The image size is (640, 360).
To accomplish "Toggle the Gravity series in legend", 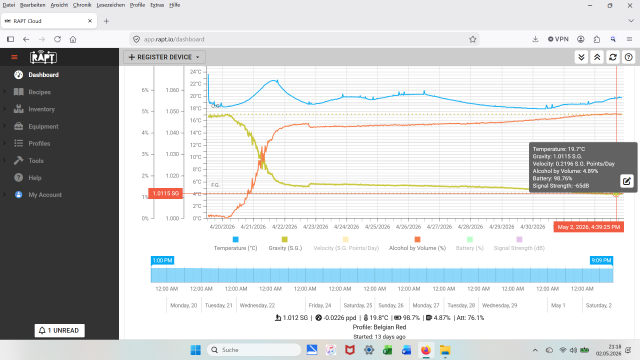I will click(285, 244).
